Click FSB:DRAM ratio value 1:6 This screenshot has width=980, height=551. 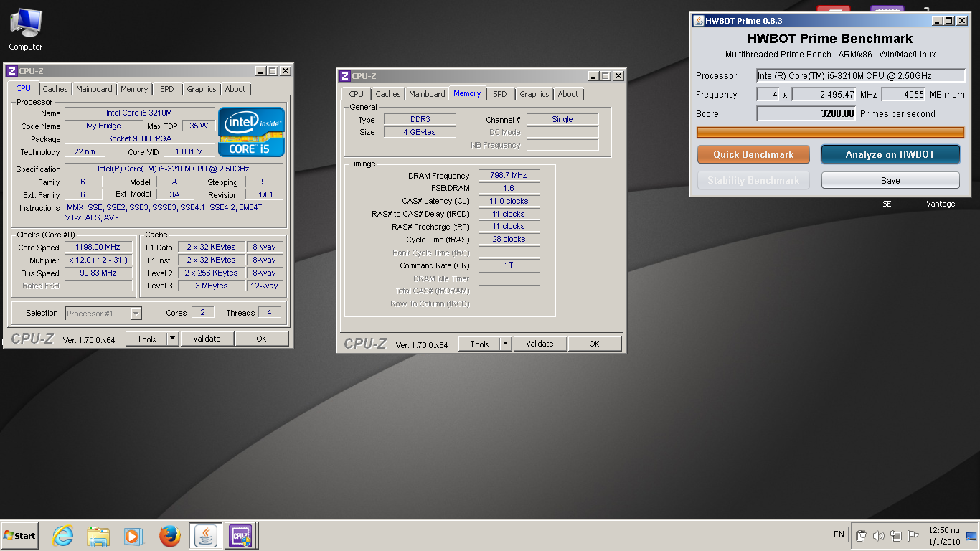pyautogui.click(x=509, y=188)
